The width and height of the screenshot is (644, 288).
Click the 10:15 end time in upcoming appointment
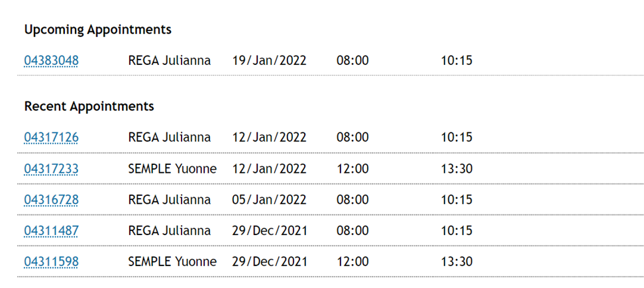click(x=456, y=61)
